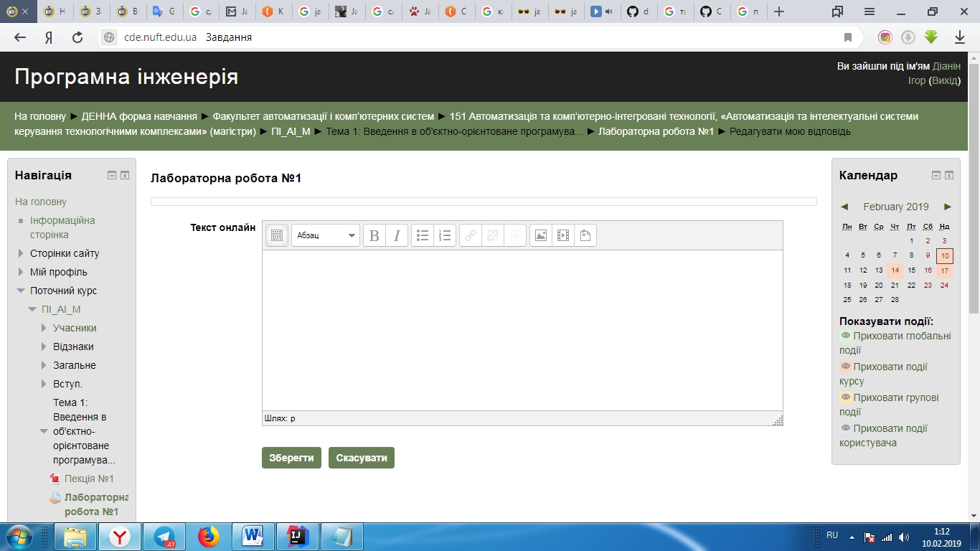Insert a bulleted list
Image resolution: width=980 pixels, height=551 pixels.
[x=423, y=235]
